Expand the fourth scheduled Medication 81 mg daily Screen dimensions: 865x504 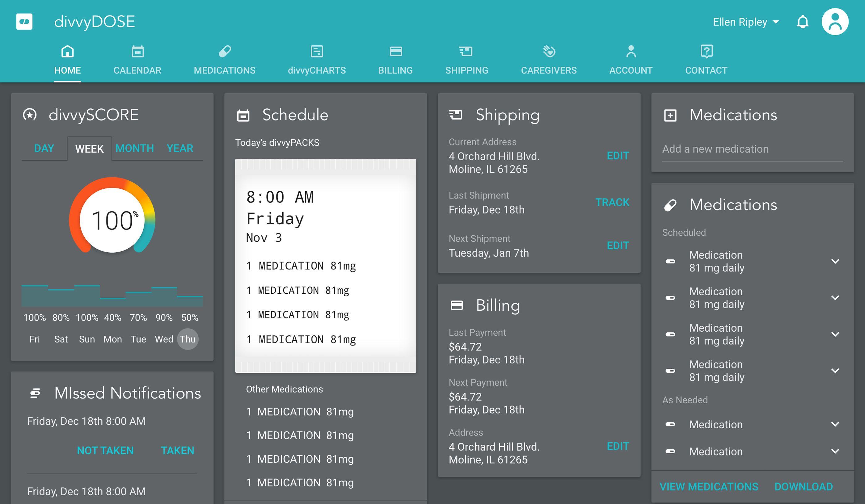point(835,371)
